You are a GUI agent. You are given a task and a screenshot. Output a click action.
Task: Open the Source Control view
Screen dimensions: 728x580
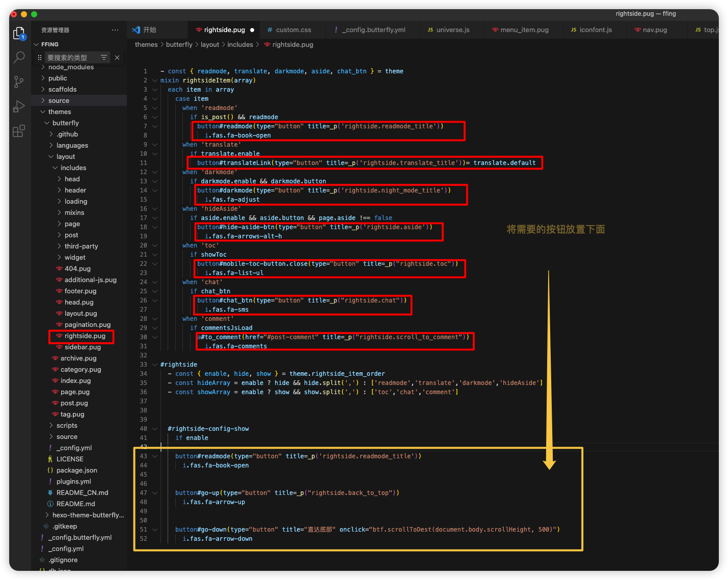[x=19, y=81]
